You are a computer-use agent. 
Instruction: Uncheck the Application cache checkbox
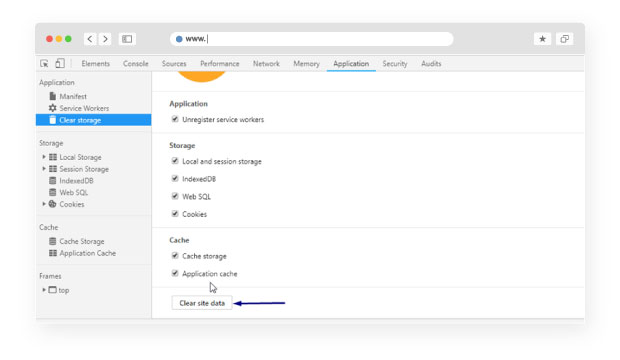tap(175, 273)
